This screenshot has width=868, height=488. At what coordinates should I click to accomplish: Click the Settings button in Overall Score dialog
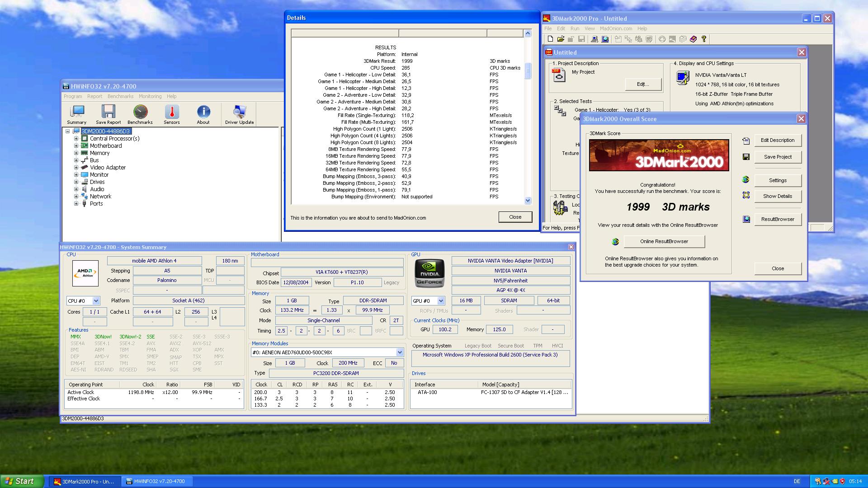coord(778,180)
